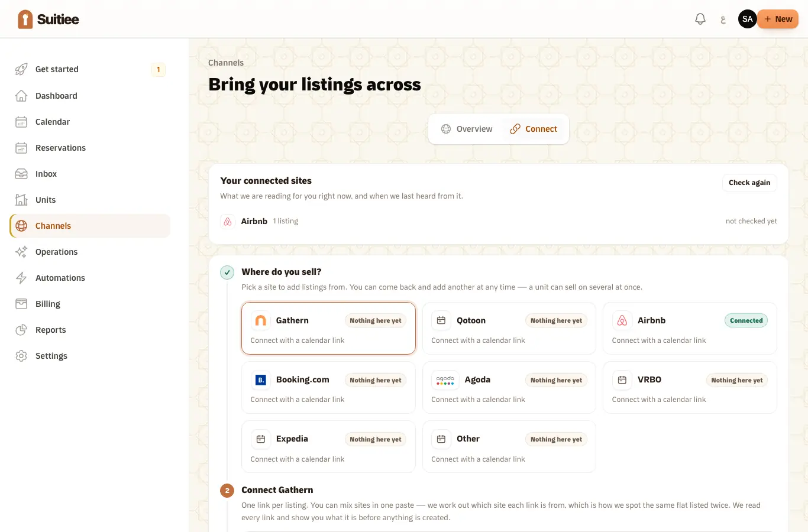Click the Reports pie chart icon
Viewport: 808px width, 532px height.
(x=21, y=330)
